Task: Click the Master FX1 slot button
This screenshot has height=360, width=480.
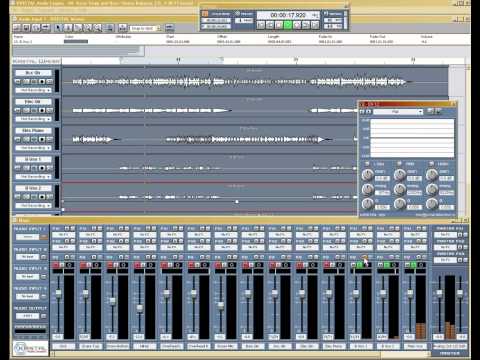Action: tap(445, 235)
